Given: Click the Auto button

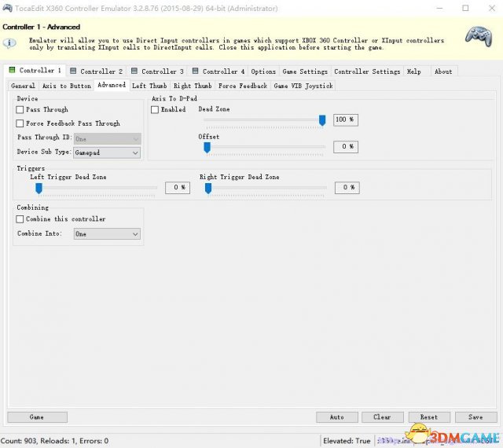Looking at the screenshot, I should coord(337,417).
